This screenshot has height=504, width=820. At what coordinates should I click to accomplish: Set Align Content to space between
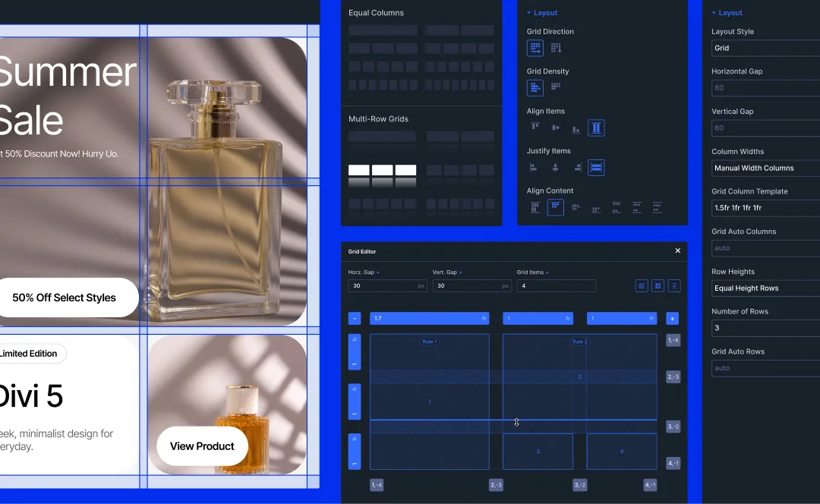617,207
